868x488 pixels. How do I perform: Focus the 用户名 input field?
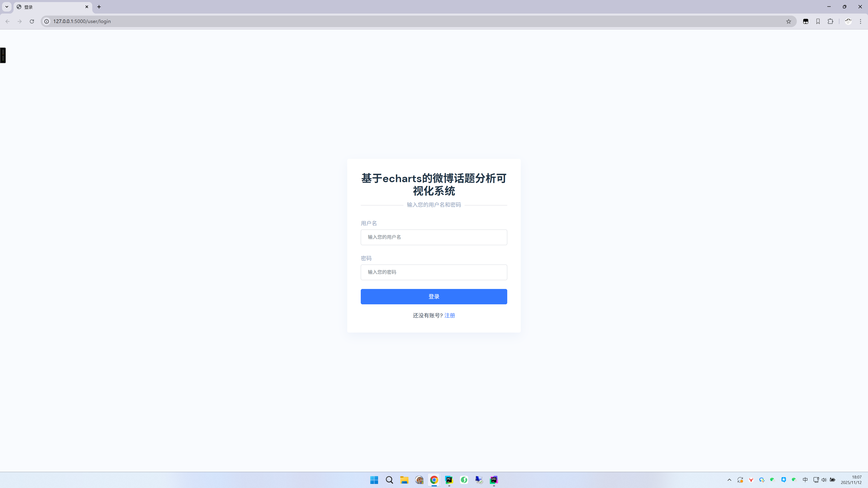(x=434, y=237)
